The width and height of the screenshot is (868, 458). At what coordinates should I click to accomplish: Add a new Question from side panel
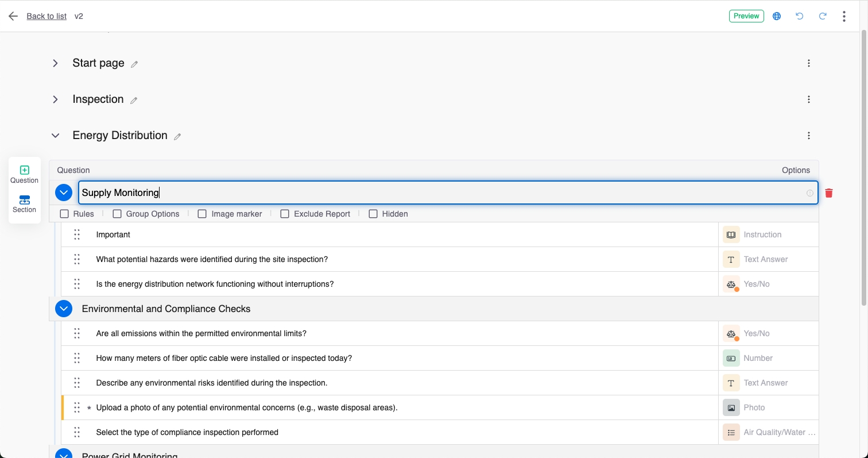(24, 174)
